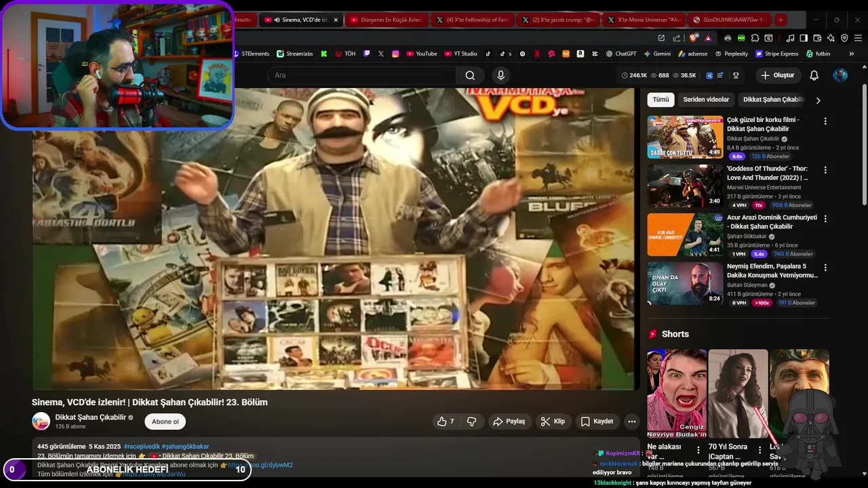Open options for 'Goddess Of Thunder' video

tap(825, 170)
